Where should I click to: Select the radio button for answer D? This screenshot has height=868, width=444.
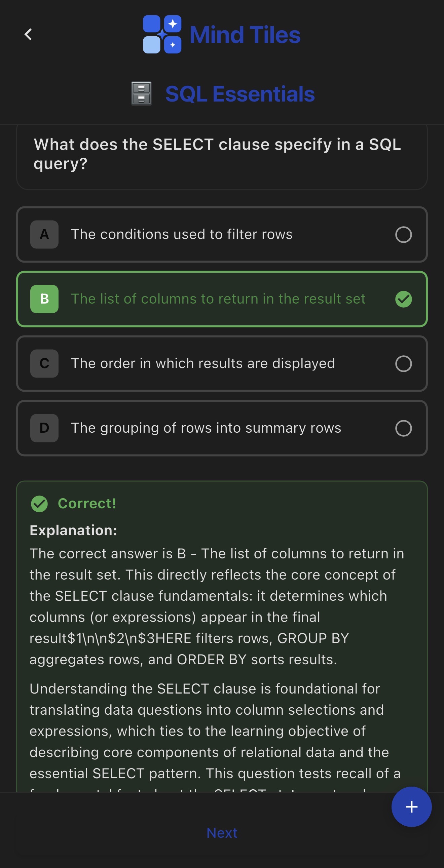404,428
